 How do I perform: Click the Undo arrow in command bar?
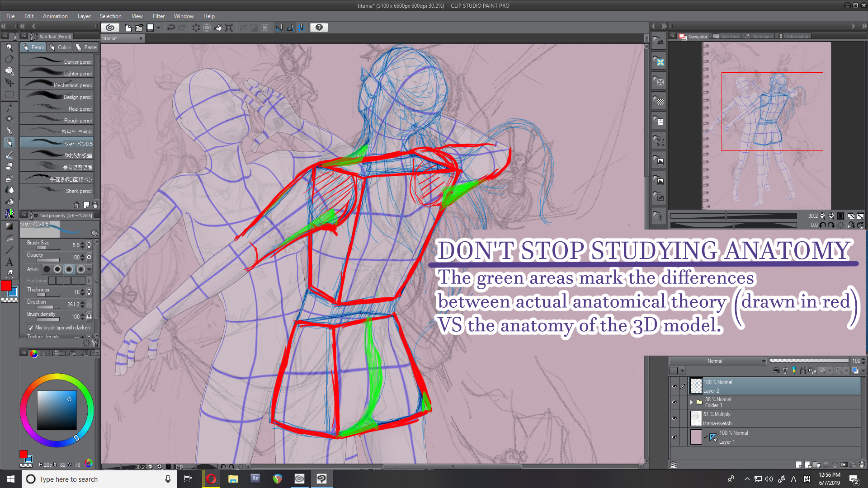click(x=171, y=28)
